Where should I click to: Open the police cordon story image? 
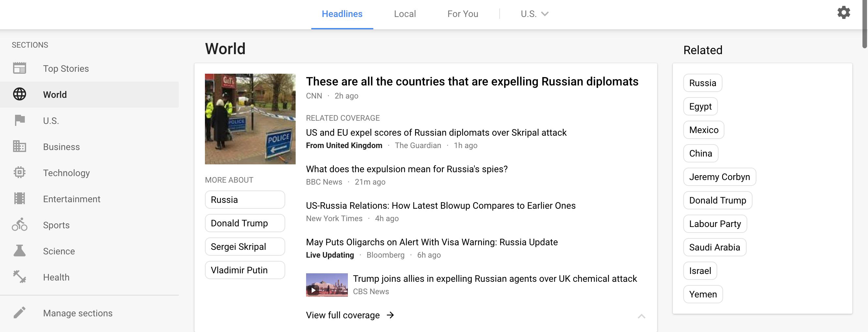250,119
